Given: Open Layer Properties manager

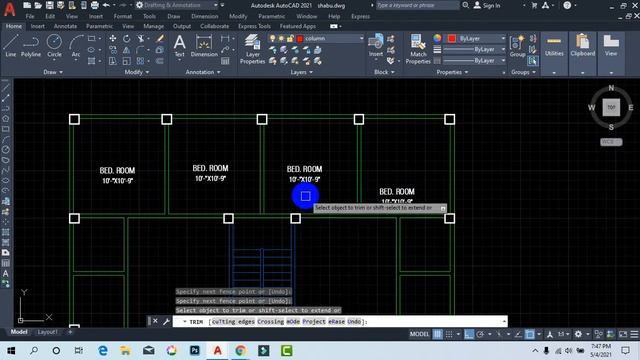Looking at the screenshot, I should tap(252, 49).
